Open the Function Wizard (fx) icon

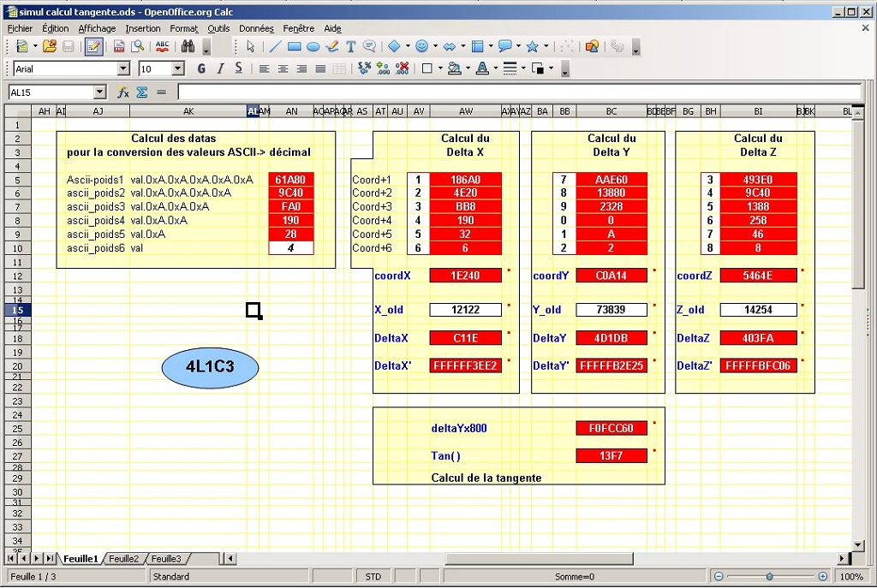pos(123,92)
